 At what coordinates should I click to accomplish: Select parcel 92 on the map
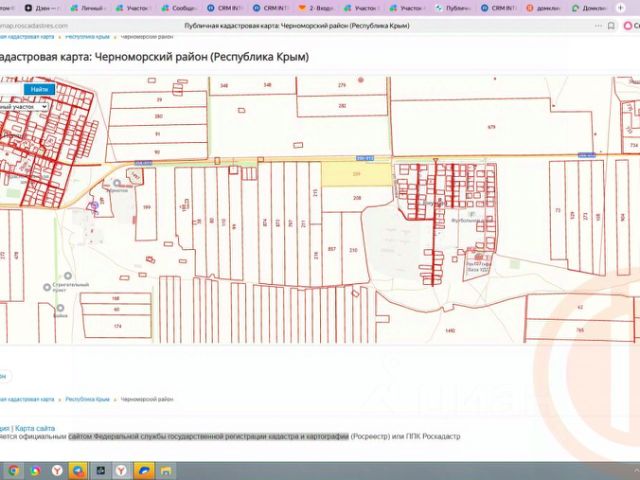coord(157,152)
